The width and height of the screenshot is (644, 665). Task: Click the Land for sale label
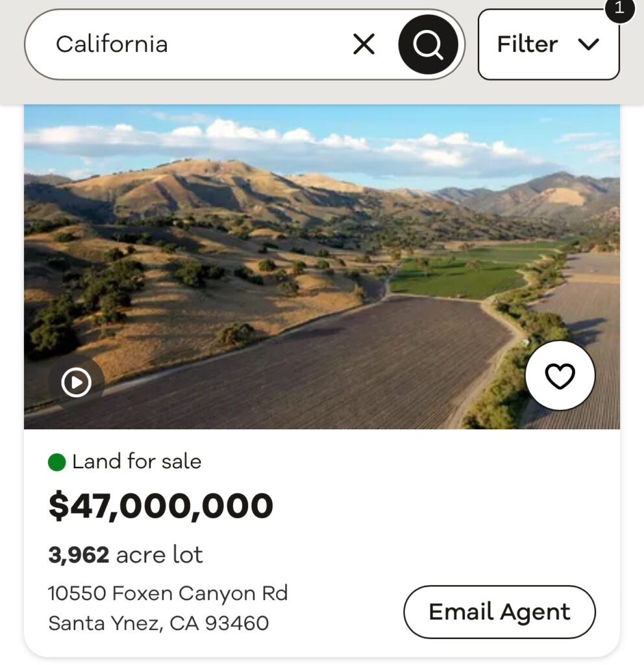[136, 462]
